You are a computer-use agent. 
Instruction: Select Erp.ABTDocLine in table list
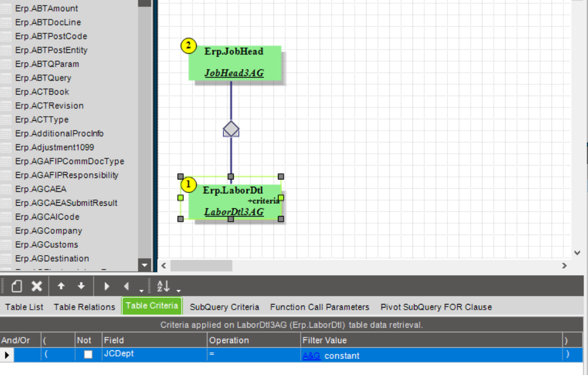48,22
